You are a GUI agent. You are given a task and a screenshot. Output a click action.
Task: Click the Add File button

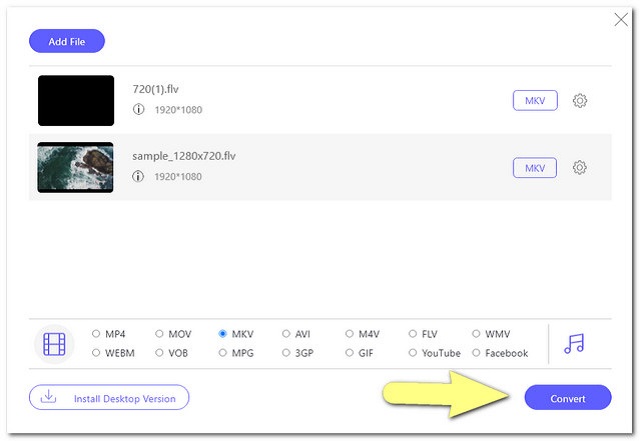[67, 41]
